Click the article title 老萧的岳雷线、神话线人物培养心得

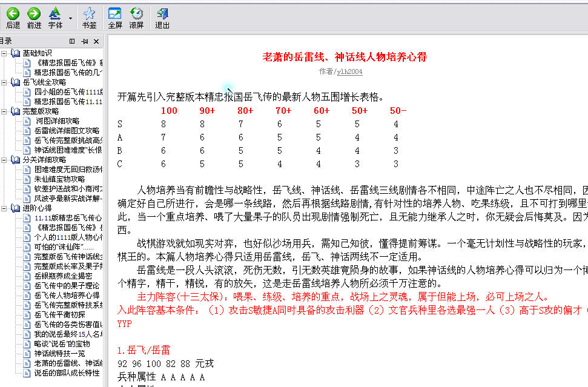(345, 57)
